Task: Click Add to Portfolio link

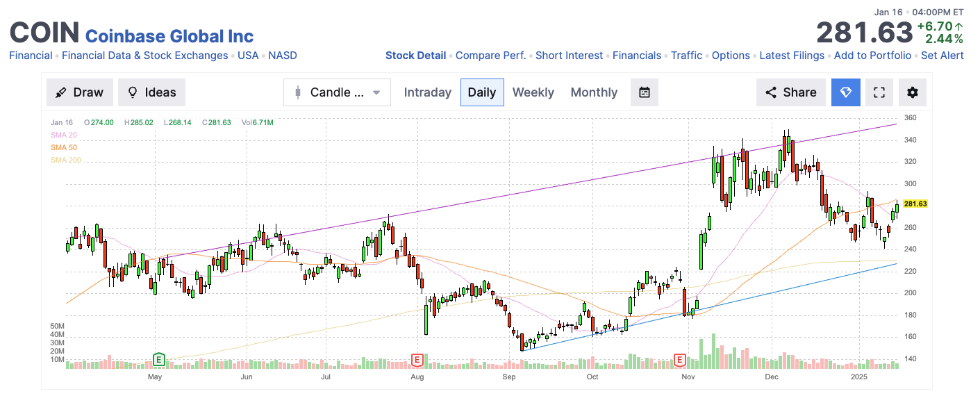Action: coord(872,56)
